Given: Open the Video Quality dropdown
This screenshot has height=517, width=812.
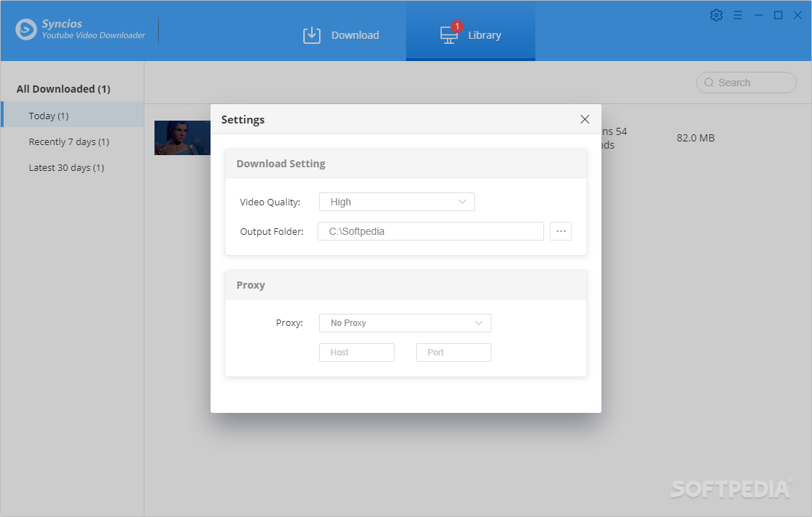Looking at the screenshot, I should point(397,202).
